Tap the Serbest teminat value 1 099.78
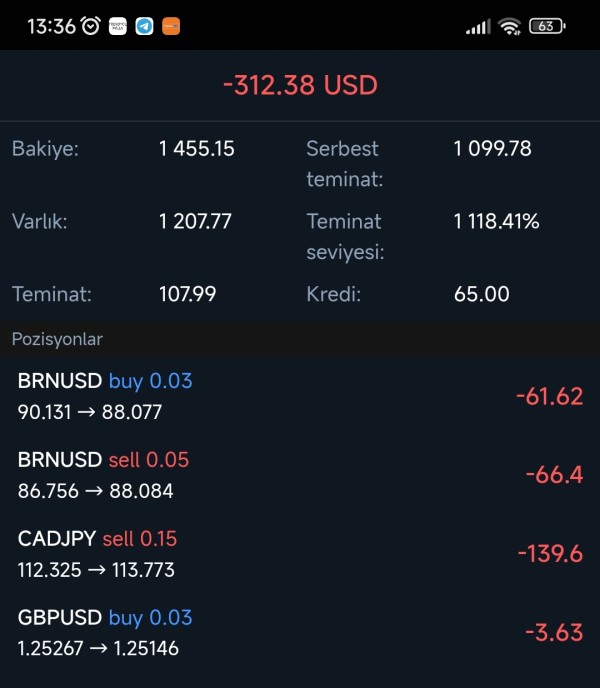The width and height of the screenshot is (600, 688). click(492, 149)
